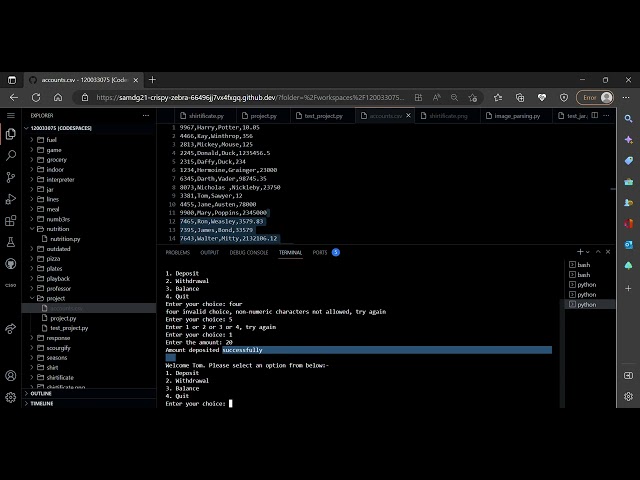640x480 pixels.
Task: Click the terminal input prompt line
Action: click(x=198, y=404)
